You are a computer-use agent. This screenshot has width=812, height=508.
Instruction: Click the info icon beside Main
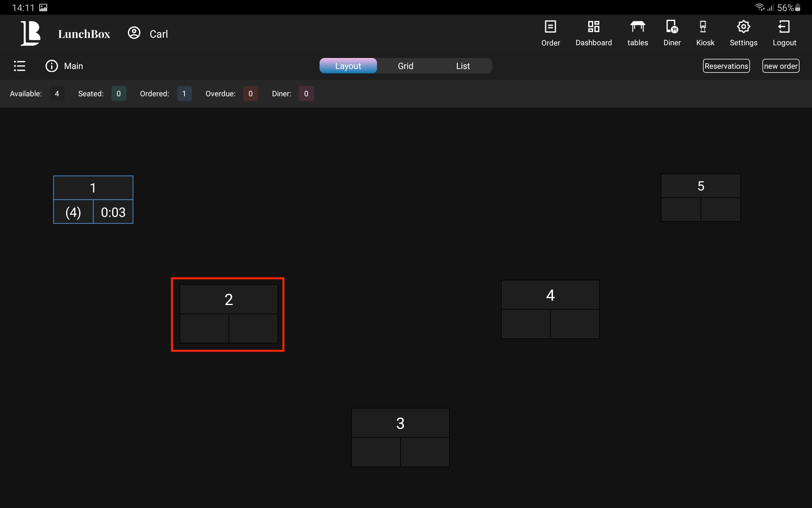(52, 66)
